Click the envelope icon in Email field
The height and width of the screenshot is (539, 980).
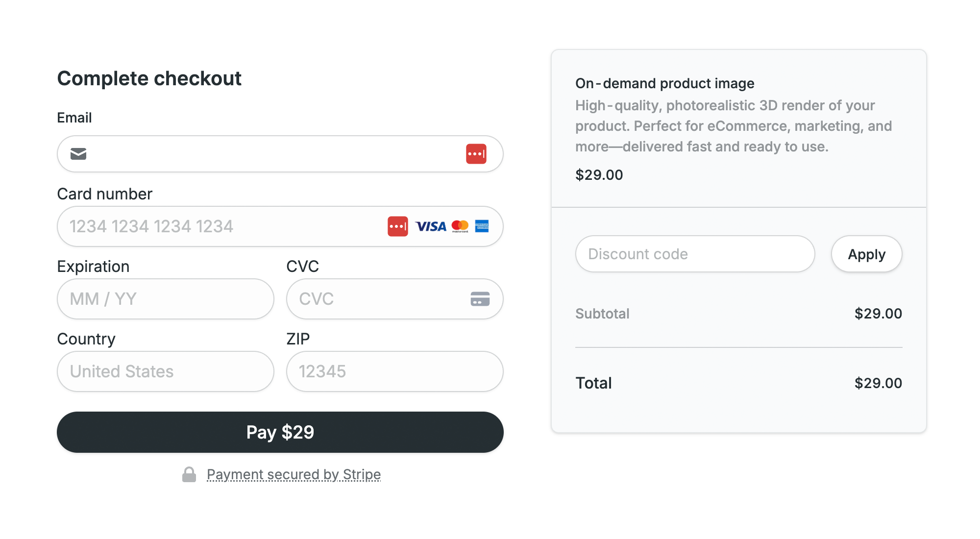[x=78, y=154]
